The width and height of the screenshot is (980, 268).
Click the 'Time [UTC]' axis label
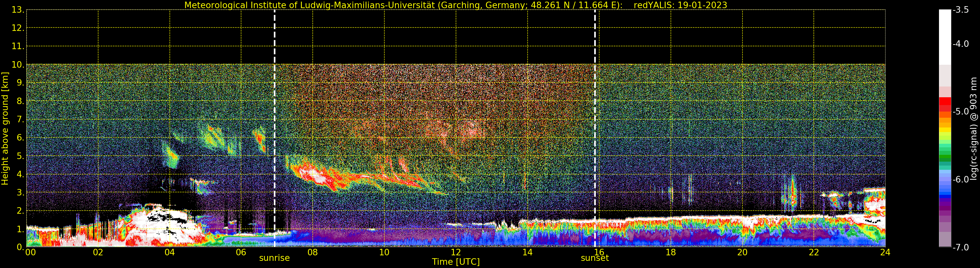pos(456,262)
